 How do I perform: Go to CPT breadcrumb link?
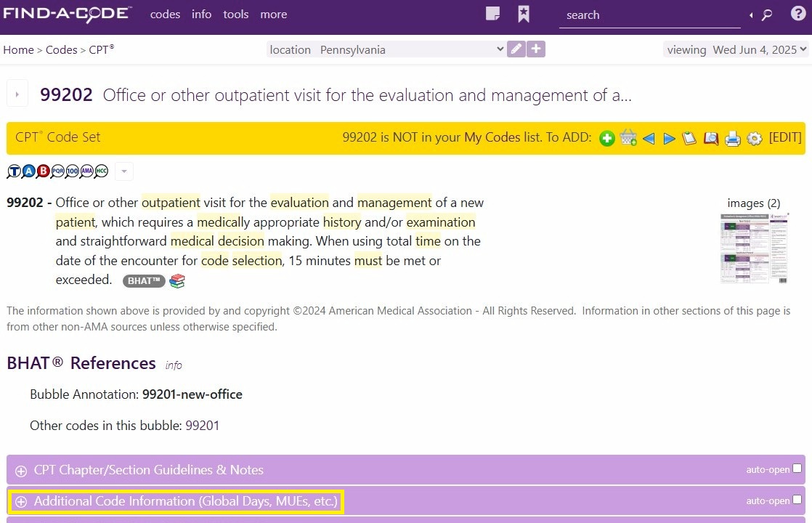[101, 49]
